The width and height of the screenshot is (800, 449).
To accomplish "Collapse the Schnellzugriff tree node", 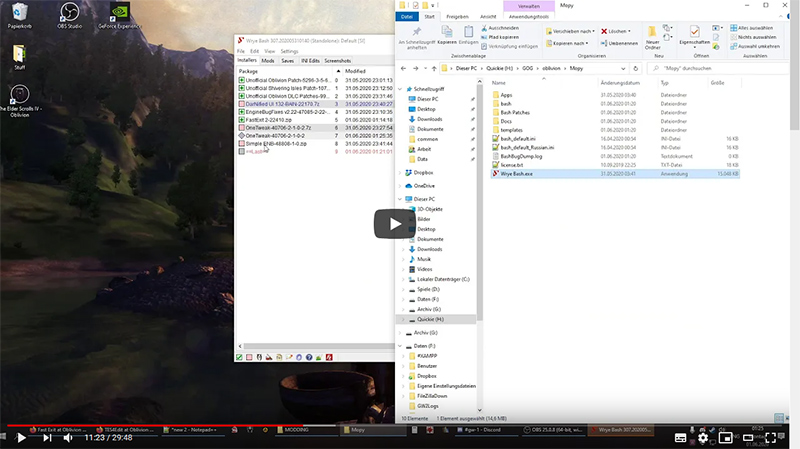I will (x=400, y=89).
